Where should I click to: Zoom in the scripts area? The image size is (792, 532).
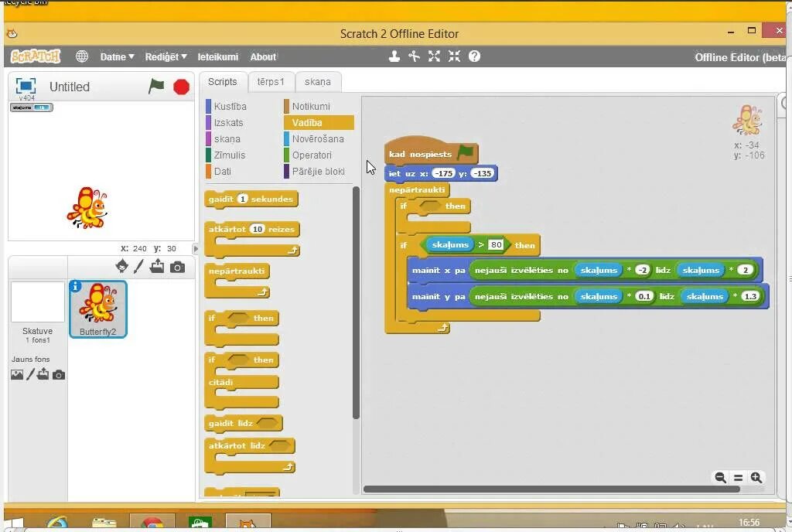click(x=756, y=478)
